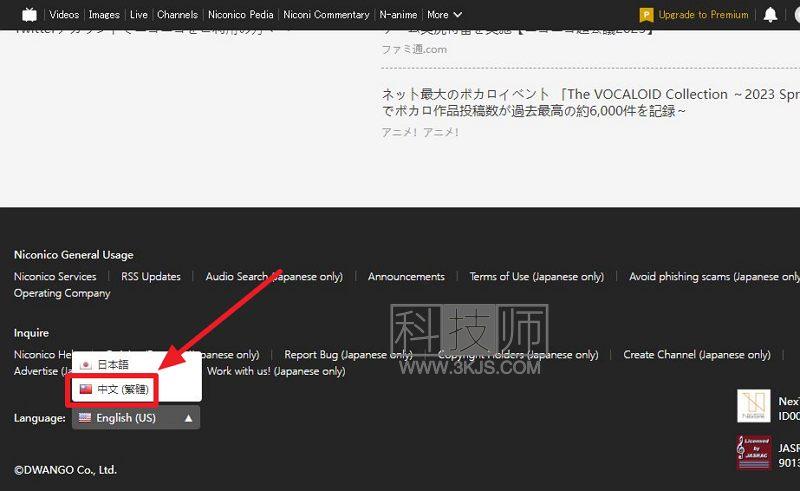Screen dimensions: 800x491
Task: Click the Niconico General Usage heading
Action: (x=73, y=255)
